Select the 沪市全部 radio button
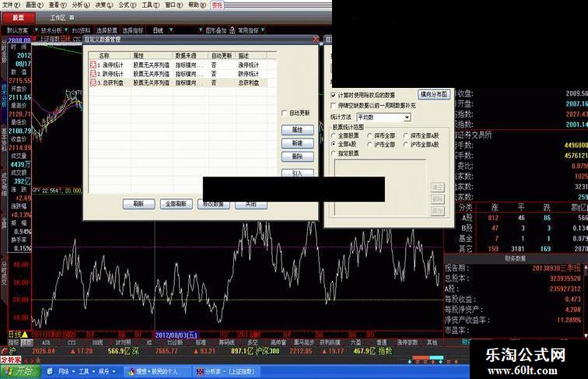Image resolution: width=588 pixels, height=379 pixels. click(370, 144)
